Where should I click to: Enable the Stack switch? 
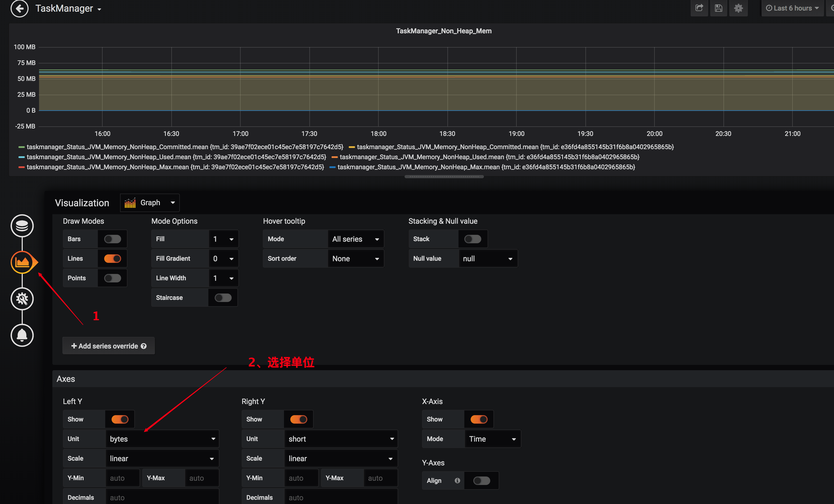pos(473,239)
